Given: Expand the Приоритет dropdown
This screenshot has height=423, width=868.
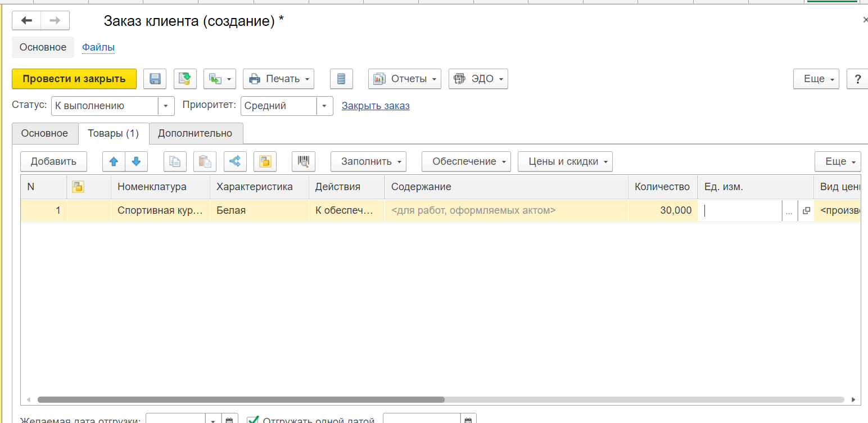Looking at the screenshot, I should [324, 106].
